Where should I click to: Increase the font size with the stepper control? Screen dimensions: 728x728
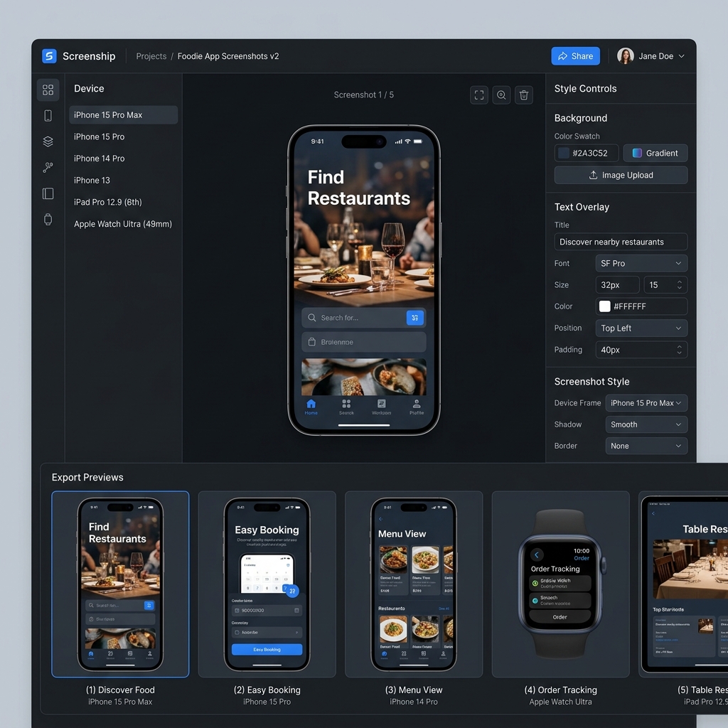point(681,282)
